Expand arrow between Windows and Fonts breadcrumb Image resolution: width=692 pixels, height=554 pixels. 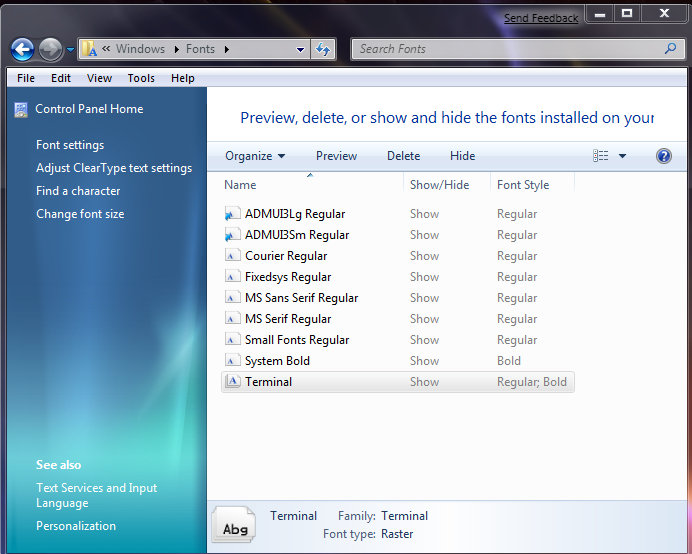(177, 49)
